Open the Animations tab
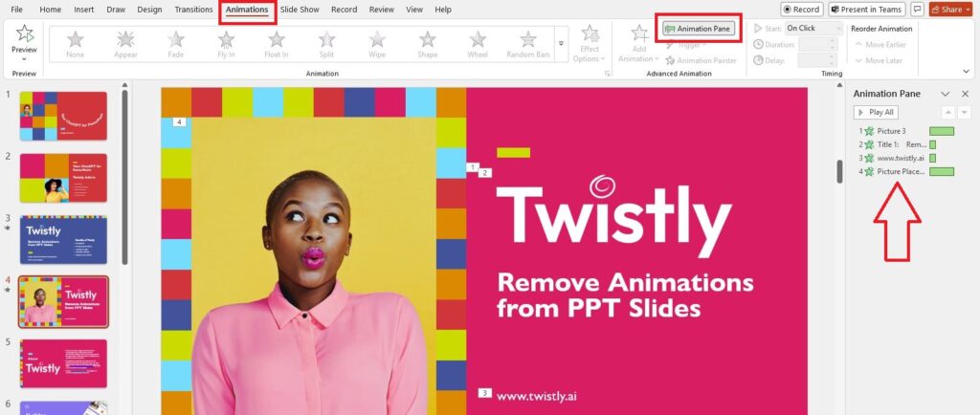The height and width of the screenshot is (415, 980). click(x=247, y=10)
